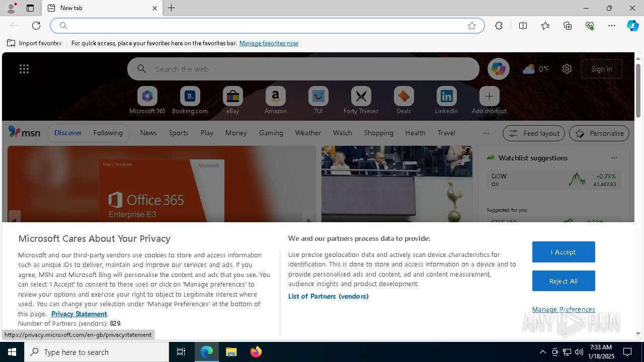
Task: Open the DOW stock entry
Action: [x=553, y=179]
